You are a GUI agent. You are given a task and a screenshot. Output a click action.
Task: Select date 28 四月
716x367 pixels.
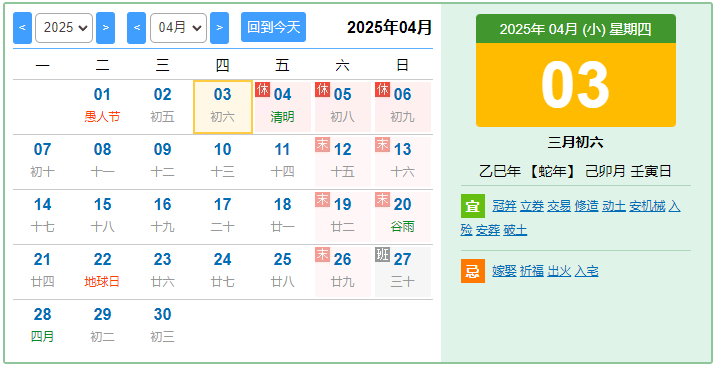pos(42,326)
